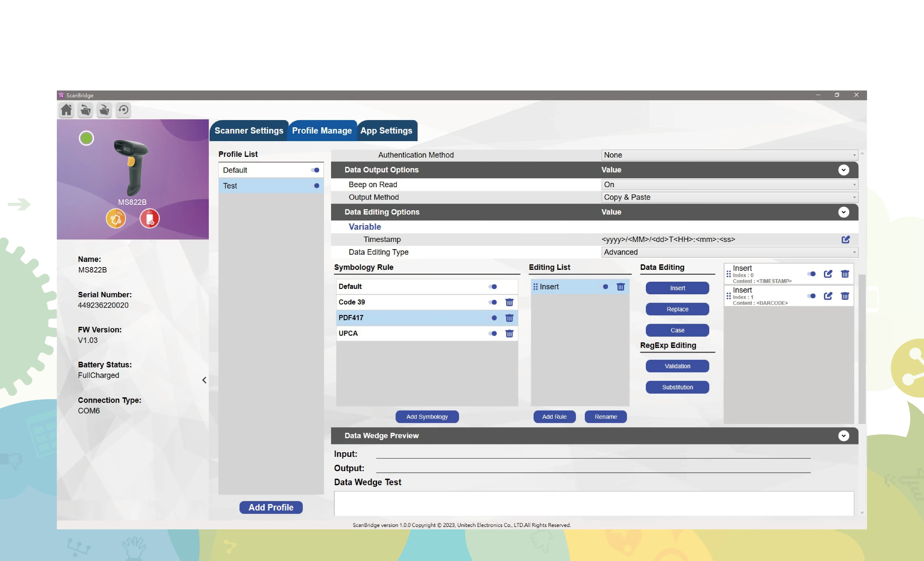Click the Rename button
Image resolution: width=924 pixels, height=561 pixels.
click(x=606, y=417)
